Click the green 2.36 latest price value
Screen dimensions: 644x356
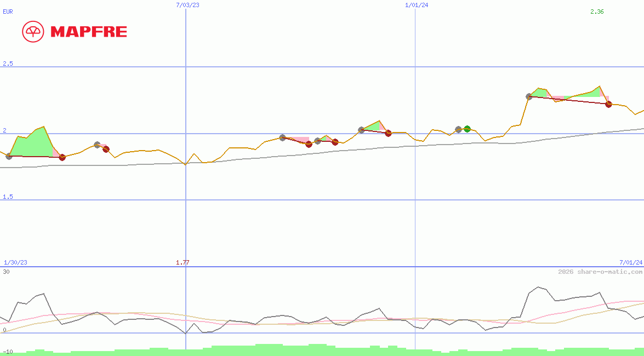click(597, 12)
